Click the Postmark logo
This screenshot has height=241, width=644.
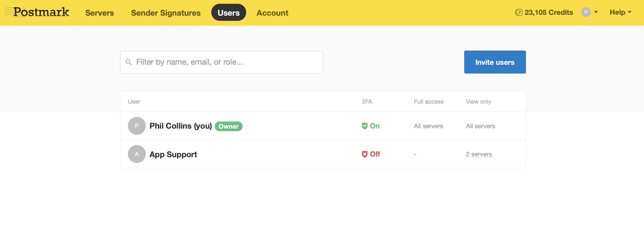(x=37, y=12)
